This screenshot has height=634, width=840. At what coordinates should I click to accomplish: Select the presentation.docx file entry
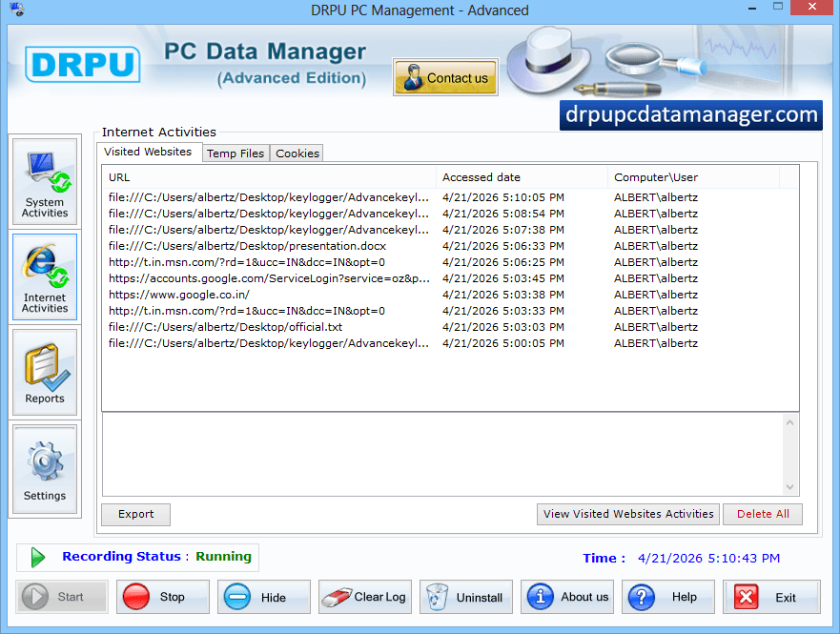[x=450, y=246]
